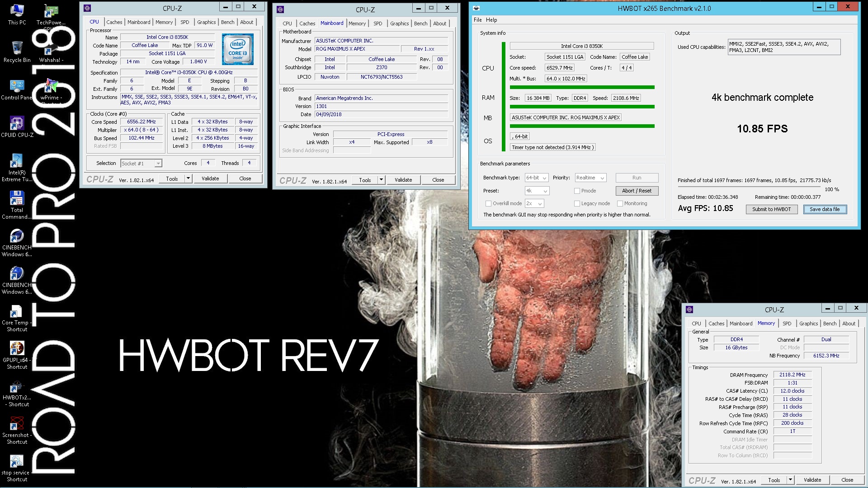Click benchmark progress bar at 100%
The height and width of the screenshot is (488, 868).
point(749,186)
